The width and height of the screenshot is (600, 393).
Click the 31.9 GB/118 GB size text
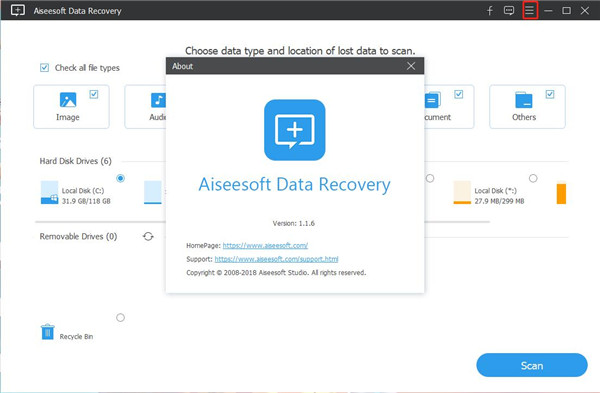pos(86,201)
